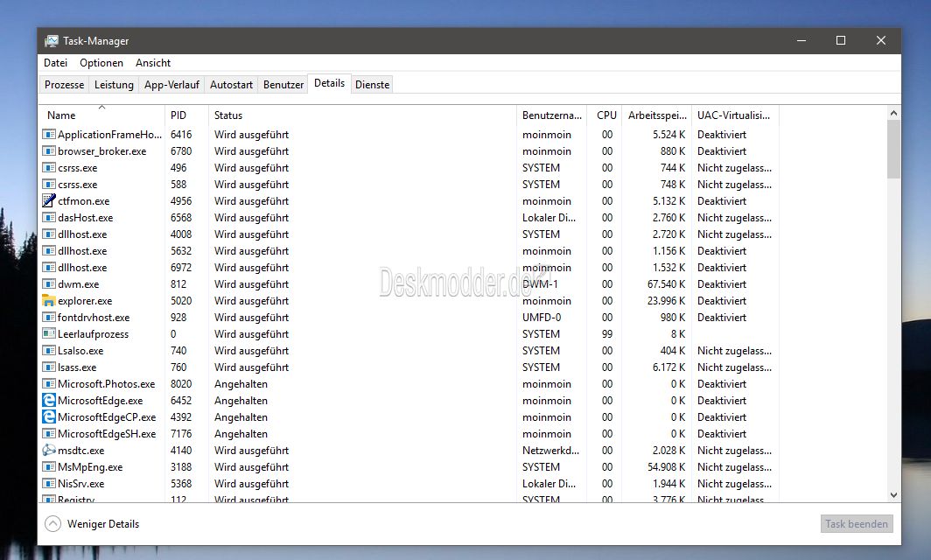Click the lsass.exe process icon
This screenshot has height=560, width=931.
point(49,367)
